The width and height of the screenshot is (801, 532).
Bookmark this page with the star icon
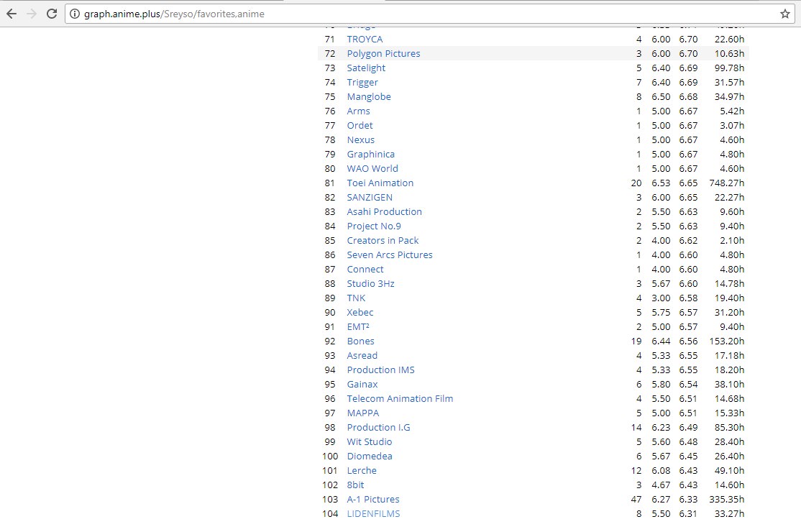(785, 14)
